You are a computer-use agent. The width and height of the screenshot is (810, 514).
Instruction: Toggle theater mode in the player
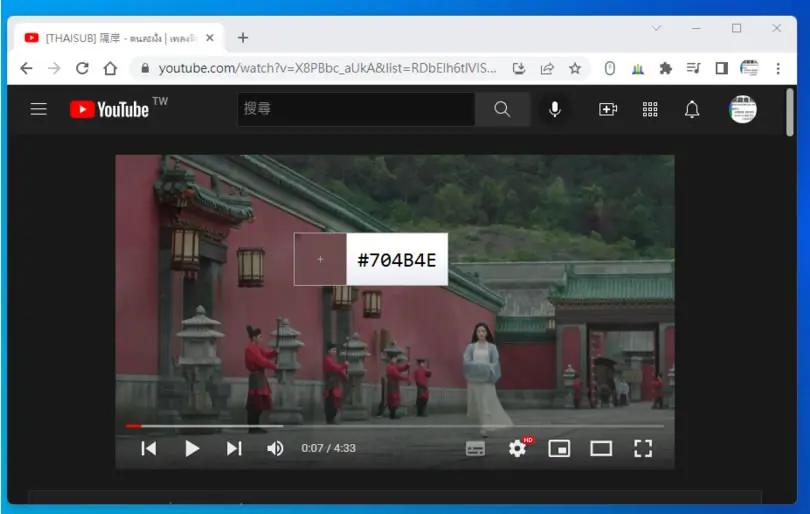(601, 448)
